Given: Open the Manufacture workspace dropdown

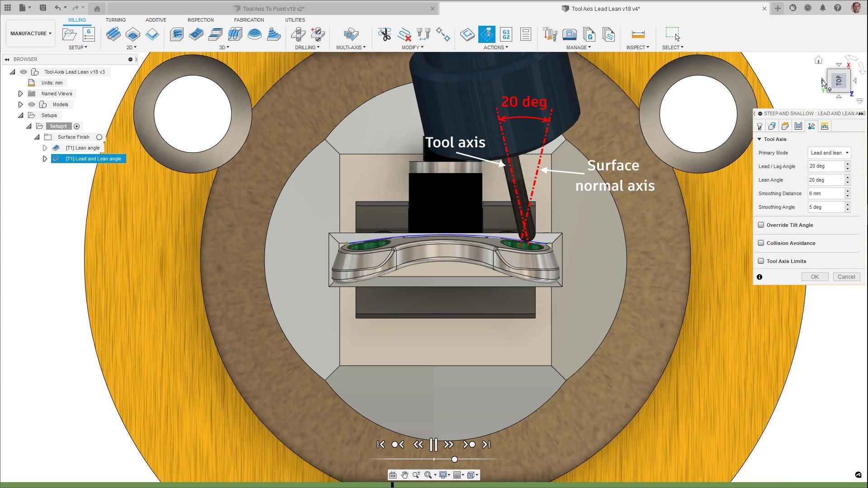Looking at the screenshot, I should click(31, 33).
